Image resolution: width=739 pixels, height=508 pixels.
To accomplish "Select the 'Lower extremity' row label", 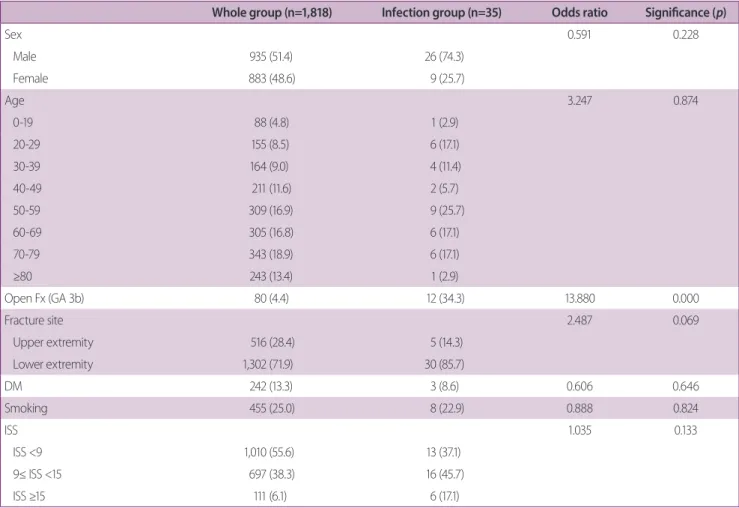I will pos(53,365).
